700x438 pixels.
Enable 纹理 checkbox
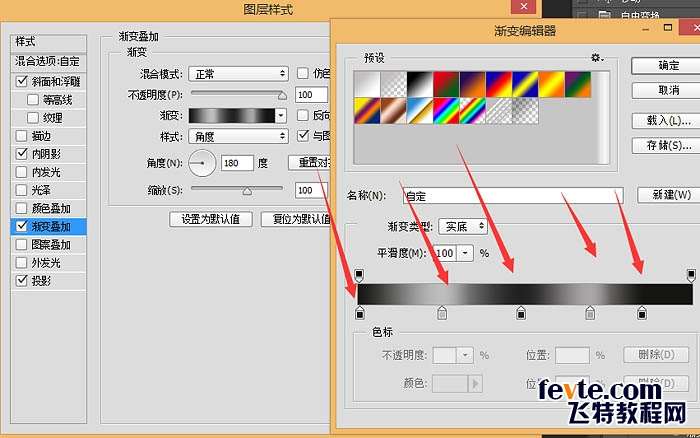pos(33,117)
